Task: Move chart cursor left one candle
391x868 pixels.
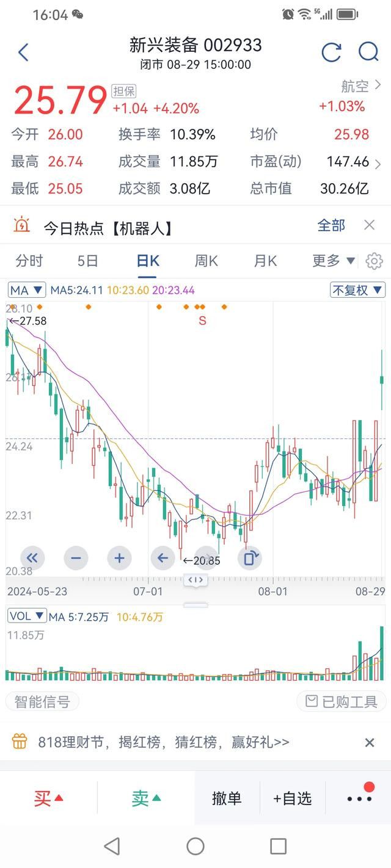Action: pos(163,558)
